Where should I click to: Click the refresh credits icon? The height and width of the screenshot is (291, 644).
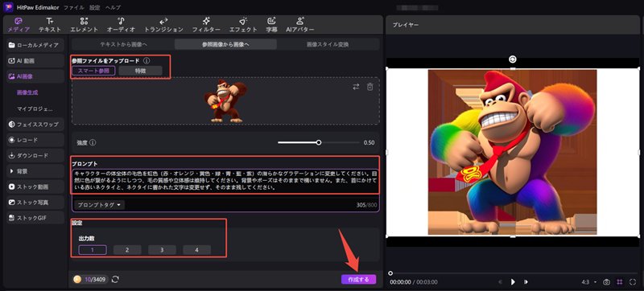tap(115, 279)
